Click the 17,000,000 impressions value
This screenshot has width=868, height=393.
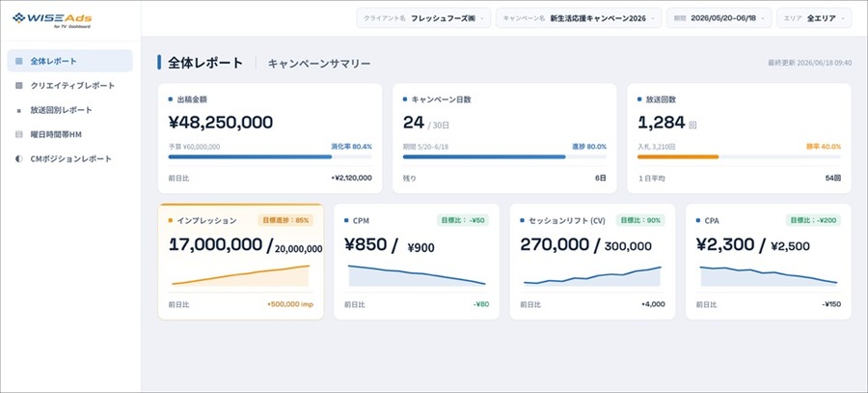coord(216,244)
